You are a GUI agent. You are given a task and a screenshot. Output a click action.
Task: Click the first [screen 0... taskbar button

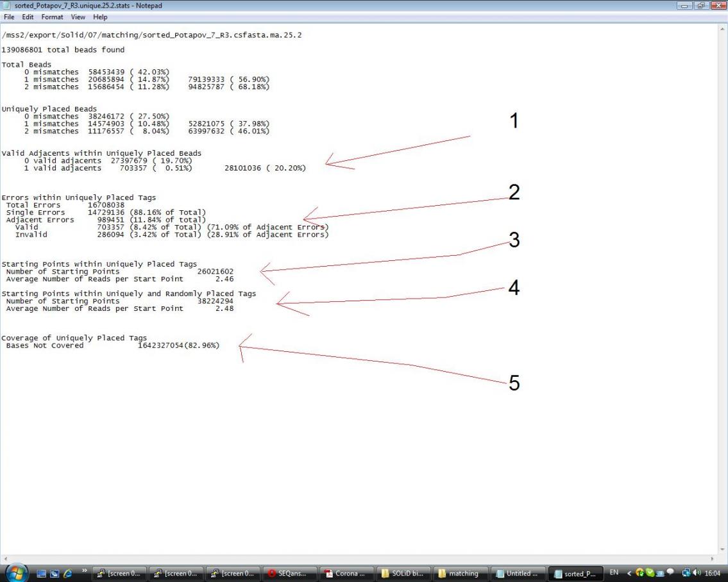click(119, 574)
